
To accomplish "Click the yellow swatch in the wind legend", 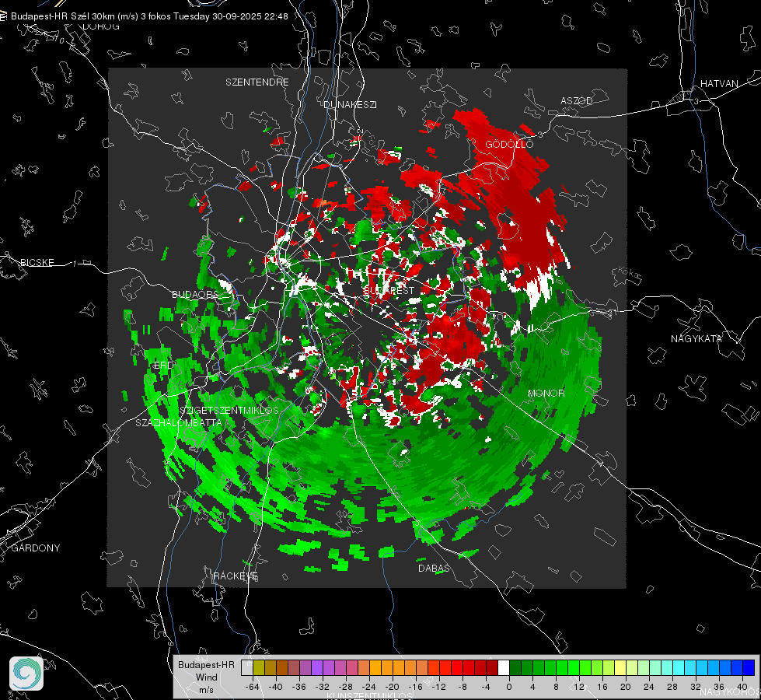I will 620,668.
